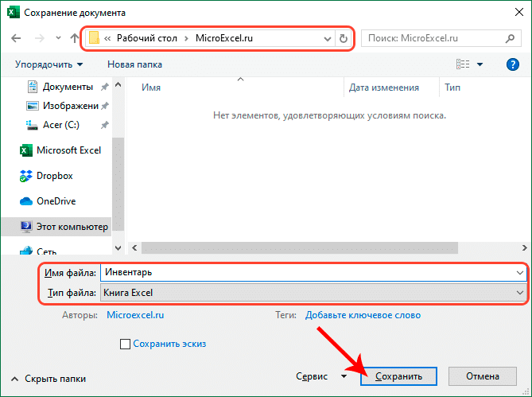The image size is (532, 397).
Task: Refresh the MicroExcel.ru folder view
Action: (343, 38)
